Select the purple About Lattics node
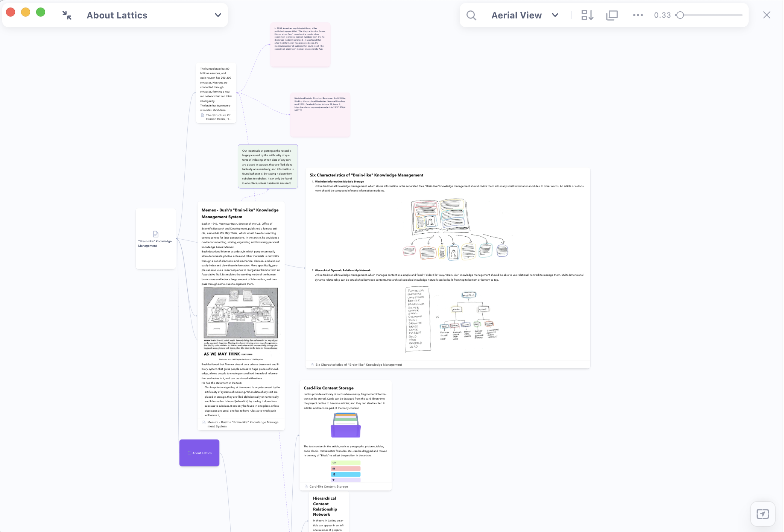This screenshot has height=532, width=784. click(199, 453)
